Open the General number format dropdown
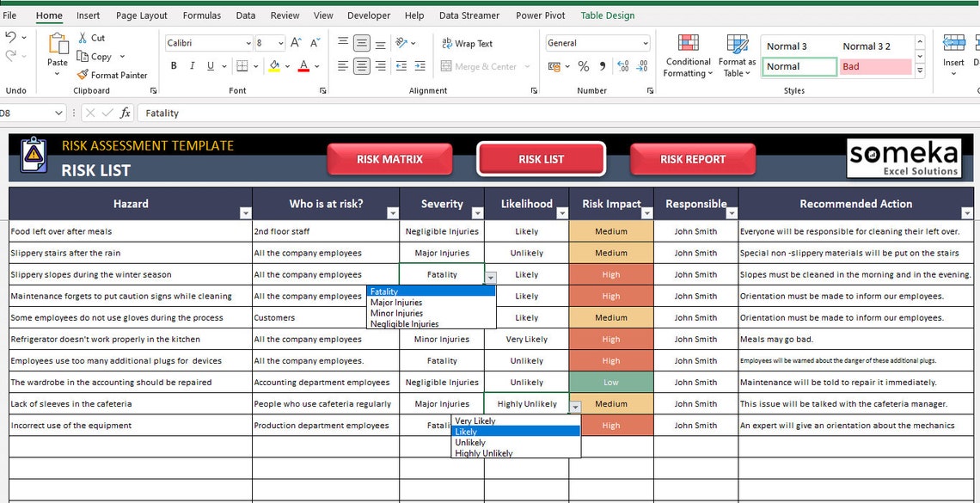980x503 pixels. tap(647, 43)
